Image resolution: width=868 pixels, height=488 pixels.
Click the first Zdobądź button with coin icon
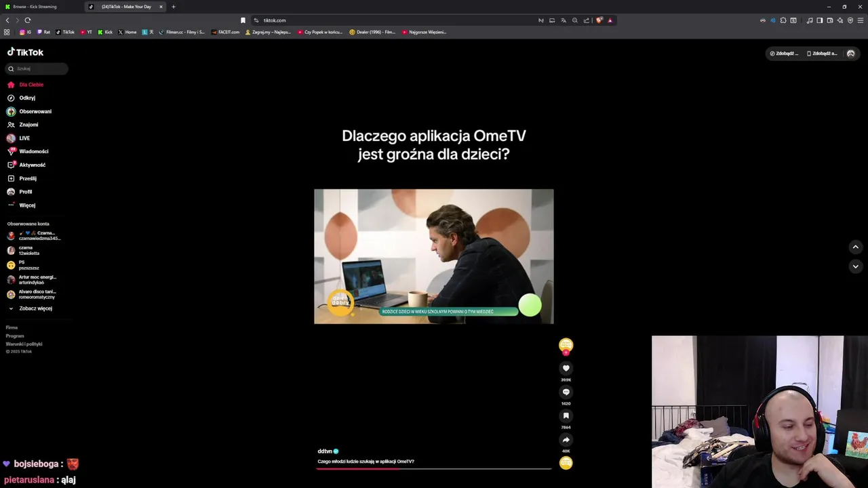point(785,54)
